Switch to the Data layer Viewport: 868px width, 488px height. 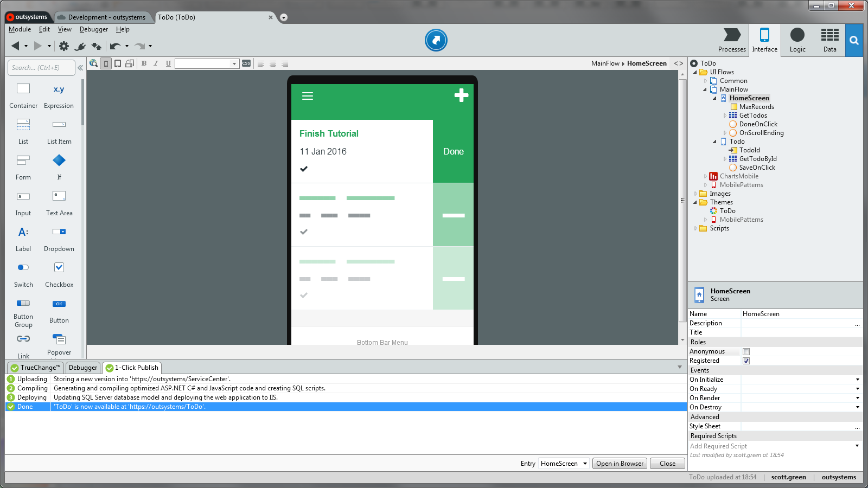pyautogui.click(x=829, y=40)
